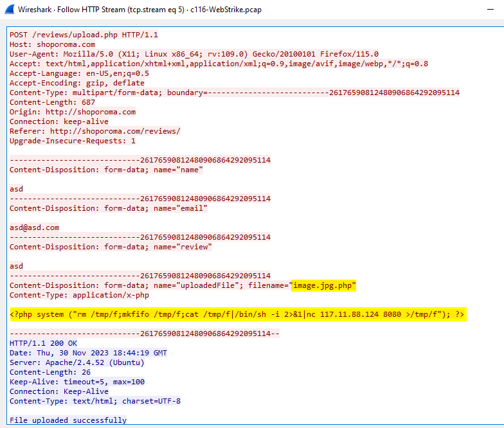Click the closing boundary line ending with --
Image resolution: width=504 pixels, height=428 pixels.
144,334
